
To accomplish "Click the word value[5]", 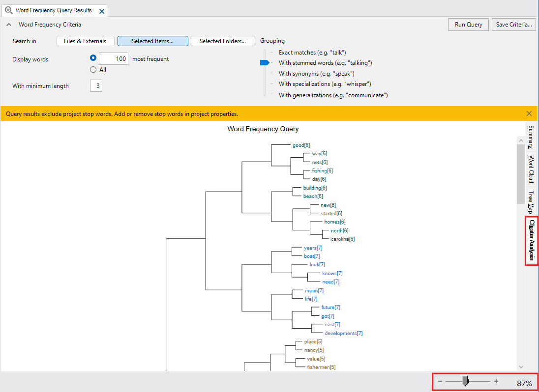I will (x=316, y=359).
